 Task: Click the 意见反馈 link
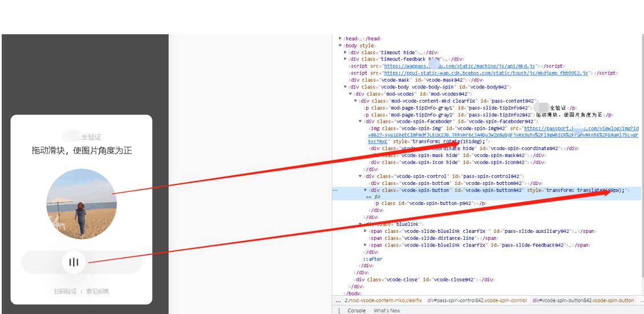coord(97,292)
